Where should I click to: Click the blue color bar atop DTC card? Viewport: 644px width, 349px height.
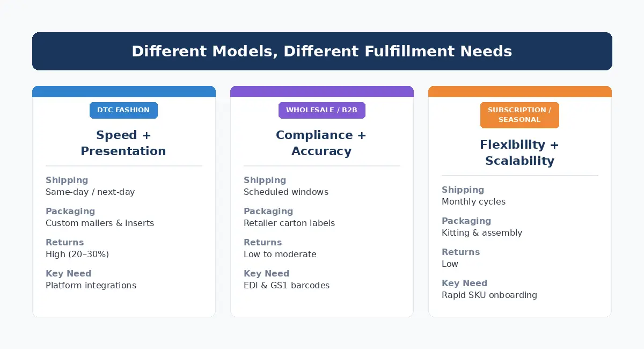click(x=123, y=92)
